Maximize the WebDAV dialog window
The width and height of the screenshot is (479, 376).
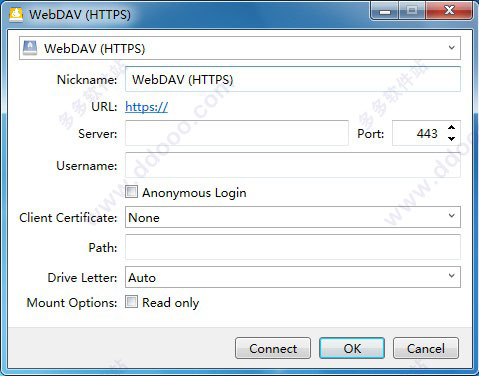pos(412,11)
